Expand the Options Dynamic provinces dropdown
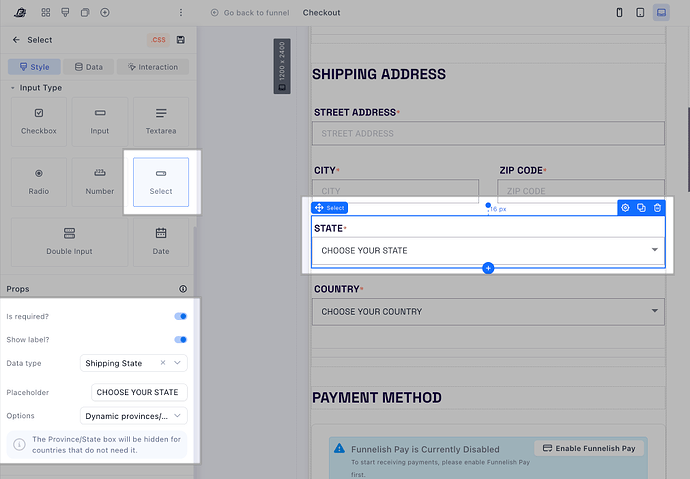 (134, 416)
